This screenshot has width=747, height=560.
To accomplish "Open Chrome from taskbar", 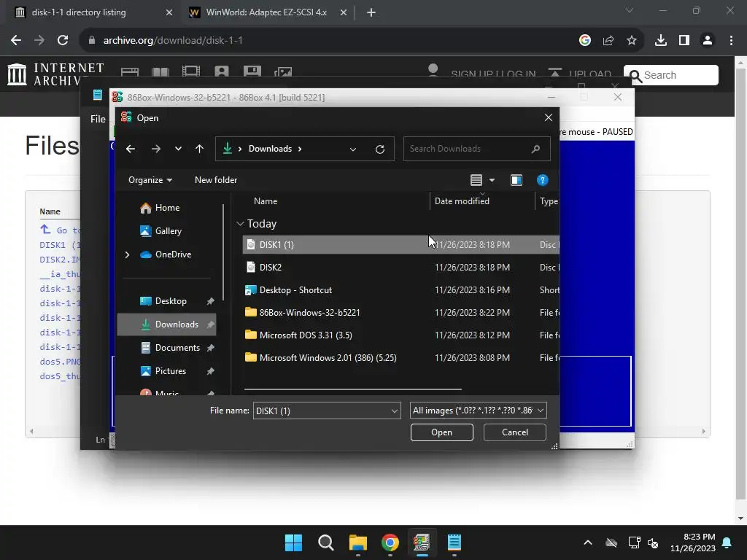I will click(x=390, y=542).
